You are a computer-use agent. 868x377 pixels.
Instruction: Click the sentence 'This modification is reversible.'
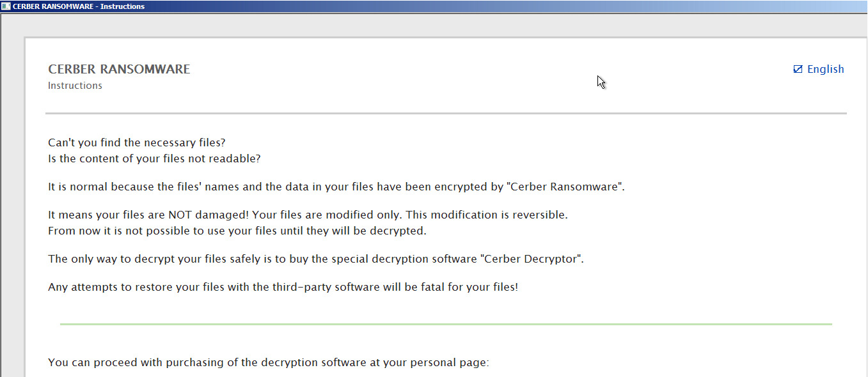tap(486, 215)
